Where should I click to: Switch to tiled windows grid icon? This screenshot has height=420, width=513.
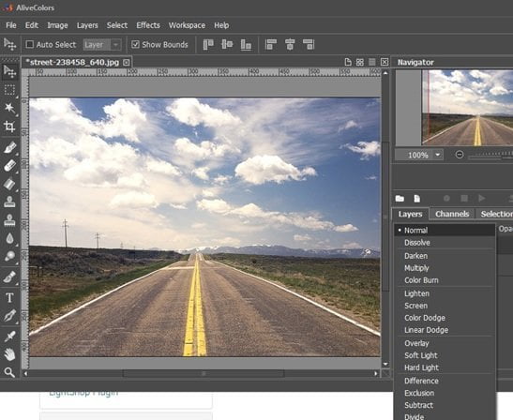(360, 62)
